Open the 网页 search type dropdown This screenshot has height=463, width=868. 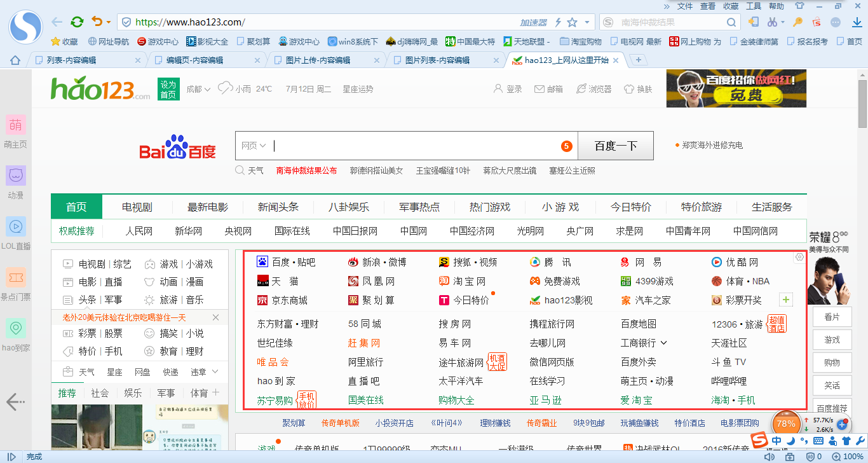tap(253, 146)
